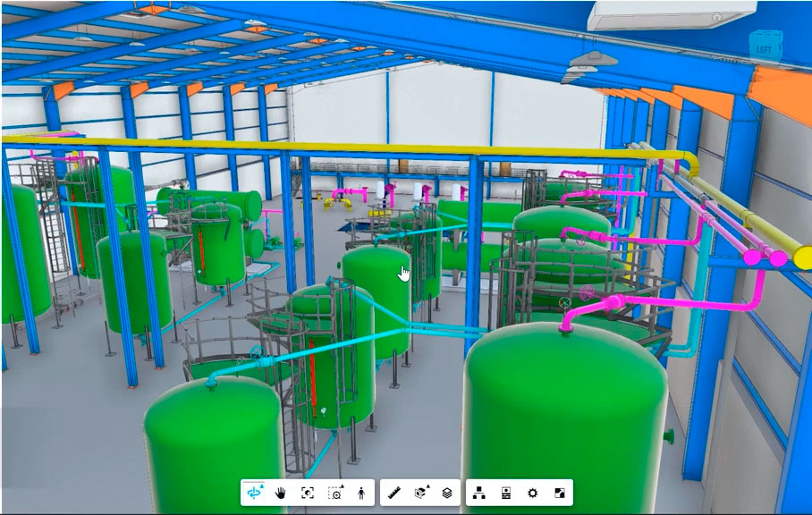Screen dimensions: 812x515
Task: Pick the yellow overhead pipe elbow
Action: (689, 163)
